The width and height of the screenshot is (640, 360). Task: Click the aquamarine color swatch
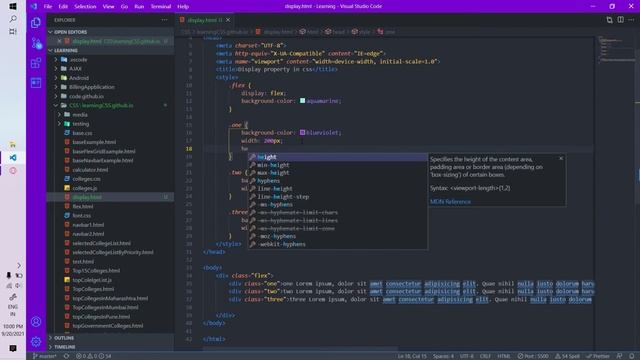coord(302,100)
